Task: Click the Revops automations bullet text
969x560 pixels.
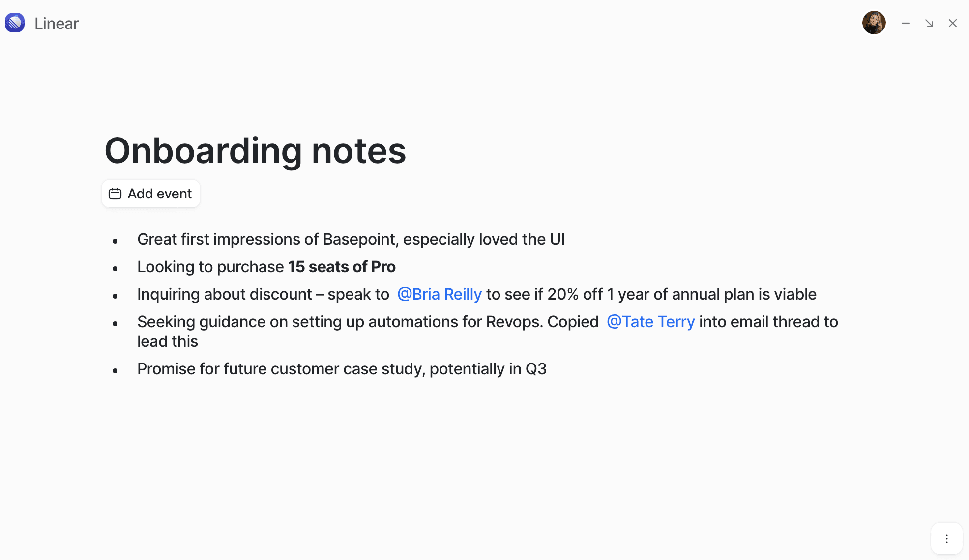Action: coord(367,322)
